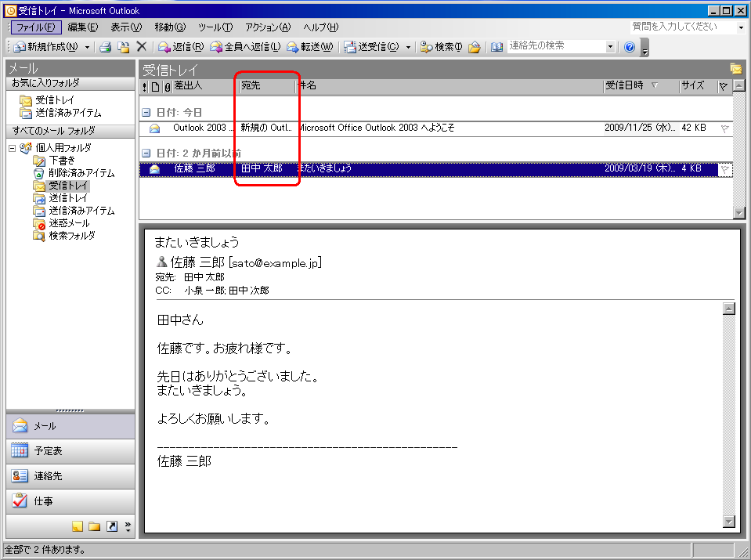Viewport: 751px width, 560px height.
Task: Click the 返信 (Reply) button
Action: pos(181,47)
